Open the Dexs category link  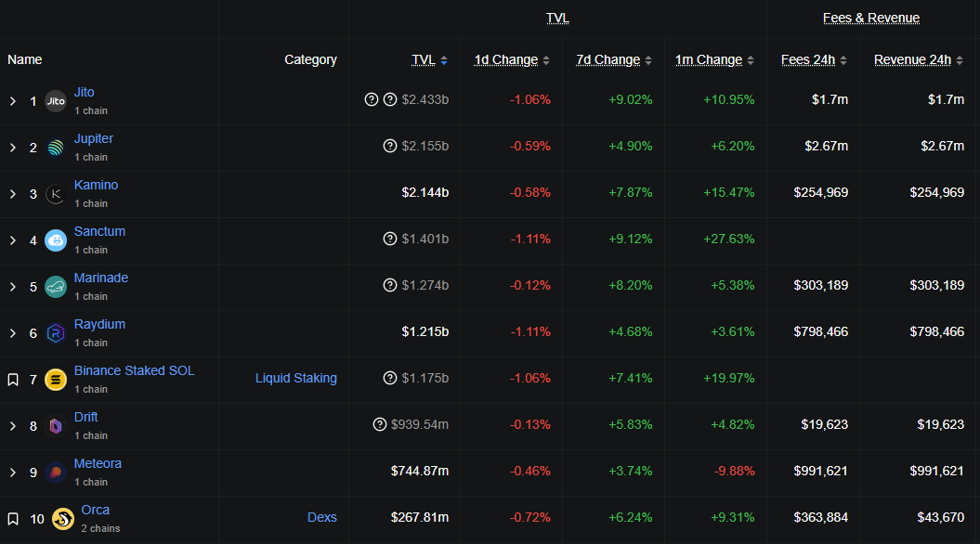[x=321, y=517]
